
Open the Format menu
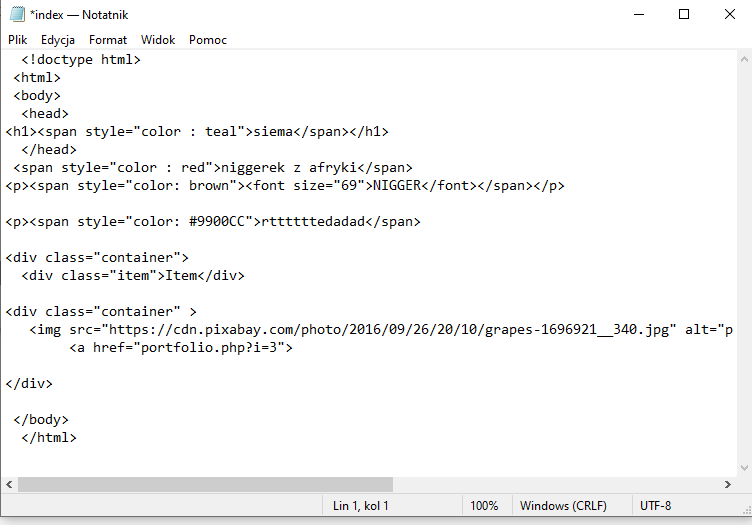pyautogui.click(x=108, y=40)
